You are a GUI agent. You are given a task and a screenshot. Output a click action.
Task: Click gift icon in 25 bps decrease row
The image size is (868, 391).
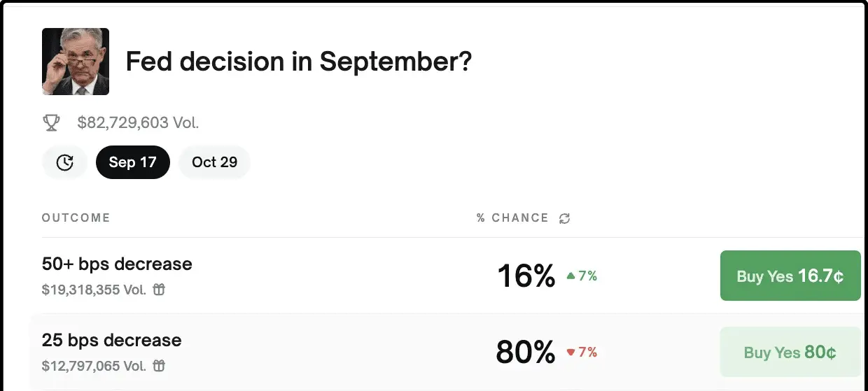[x=159, y=366]
